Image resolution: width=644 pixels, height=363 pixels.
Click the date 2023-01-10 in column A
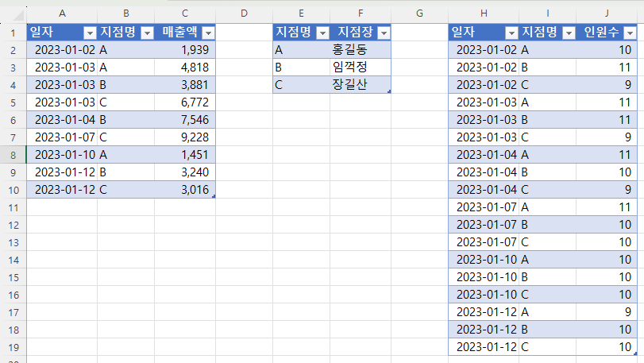(x=62, y=155)
